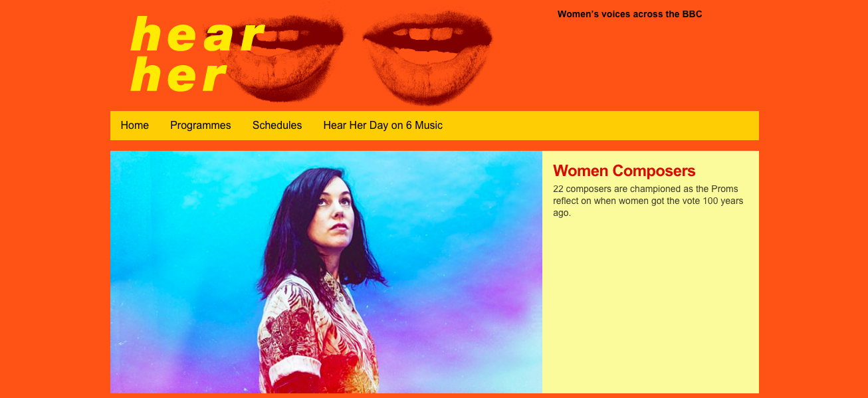The width and height of the screenshot is (868, 398).
Task: Click the right lips graphic in the header
Action: [428, 57]
